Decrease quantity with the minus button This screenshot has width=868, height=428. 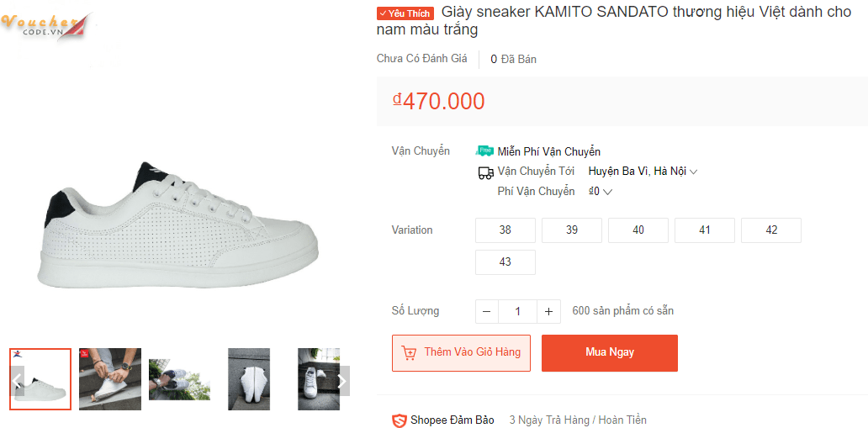coord(487,311)
